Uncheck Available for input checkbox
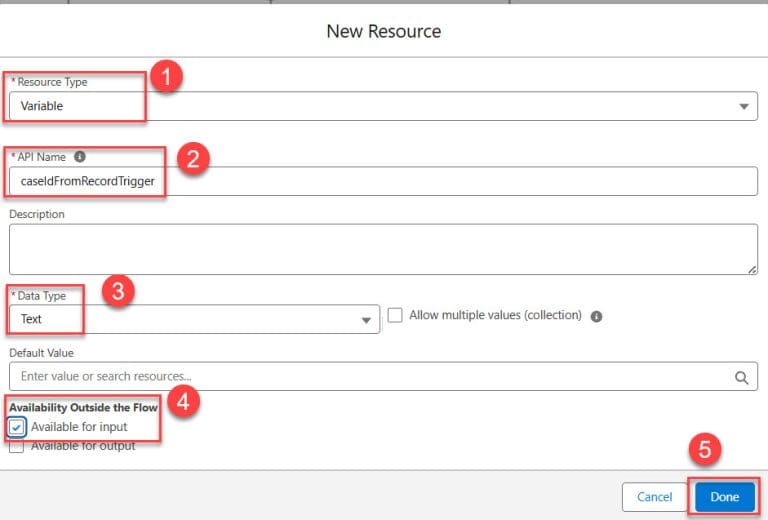The height and width of the screenshot is (520, 768). [16, 427]
